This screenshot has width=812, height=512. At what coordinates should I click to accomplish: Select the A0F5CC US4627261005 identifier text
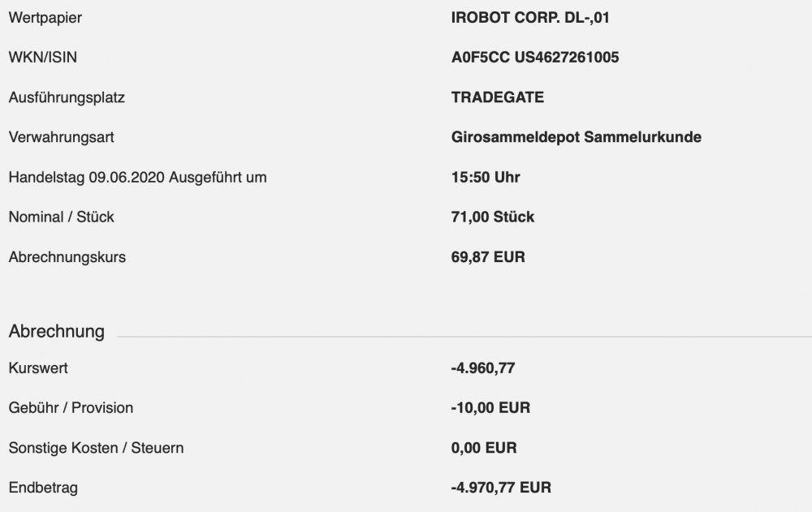[x=538, y=57]
